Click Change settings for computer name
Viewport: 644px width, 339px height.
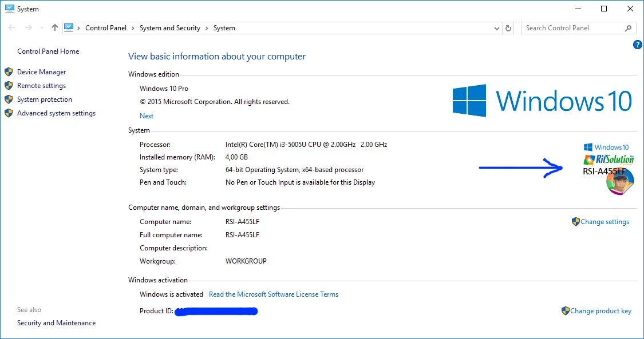click(x=605, y=222)
